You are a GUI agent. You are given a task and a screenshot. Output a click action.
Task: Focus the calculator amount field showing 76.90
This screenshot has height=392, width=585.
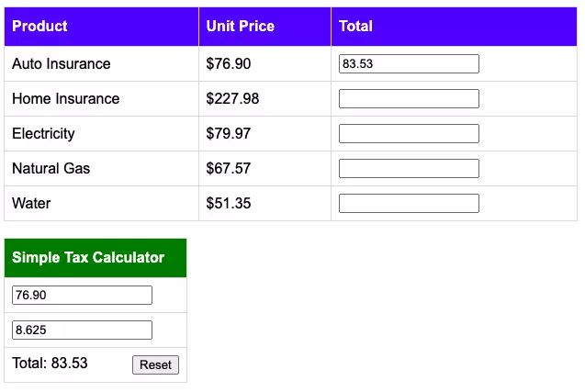(82, 295)
